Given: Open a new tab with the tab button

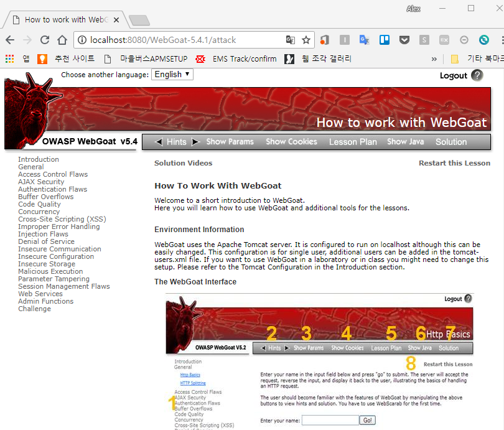Looking at the screenshot, I should (x=139, y=20).
